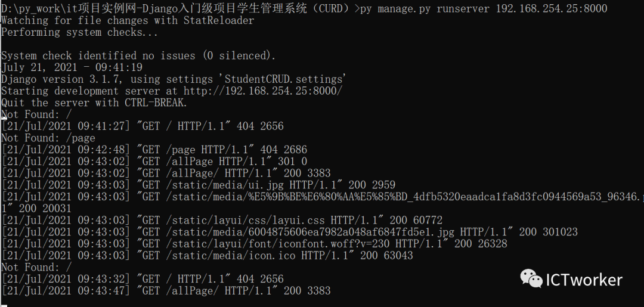Click the WeChat logo icon in the watermark
Screen dimensions: 644x307
coord(531,278)
